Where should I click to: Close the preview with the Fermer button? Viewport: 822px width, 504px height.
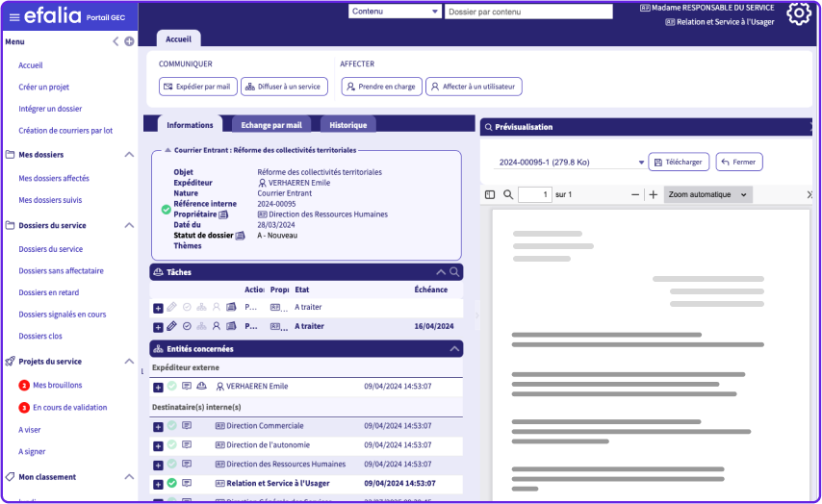coord(739,162)
